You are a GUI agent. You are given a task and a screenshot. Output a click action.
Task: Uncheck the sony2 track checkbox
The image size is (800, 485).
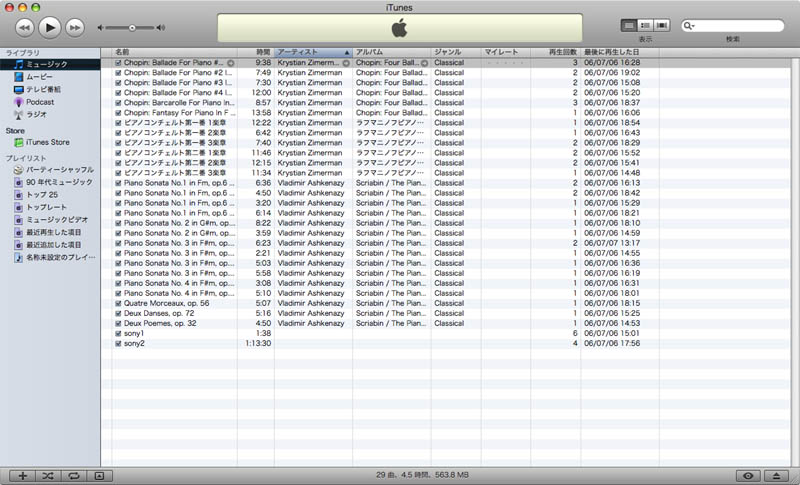tap(119, 343)
